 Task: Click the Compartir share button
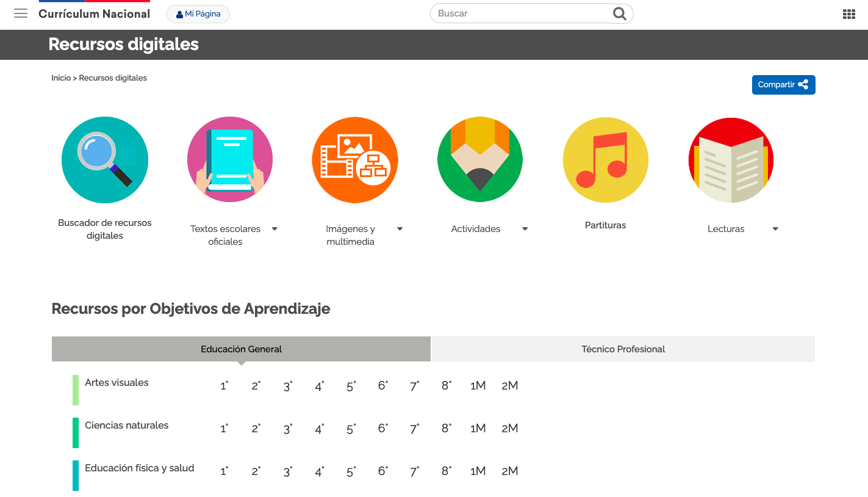click(783, 85)
